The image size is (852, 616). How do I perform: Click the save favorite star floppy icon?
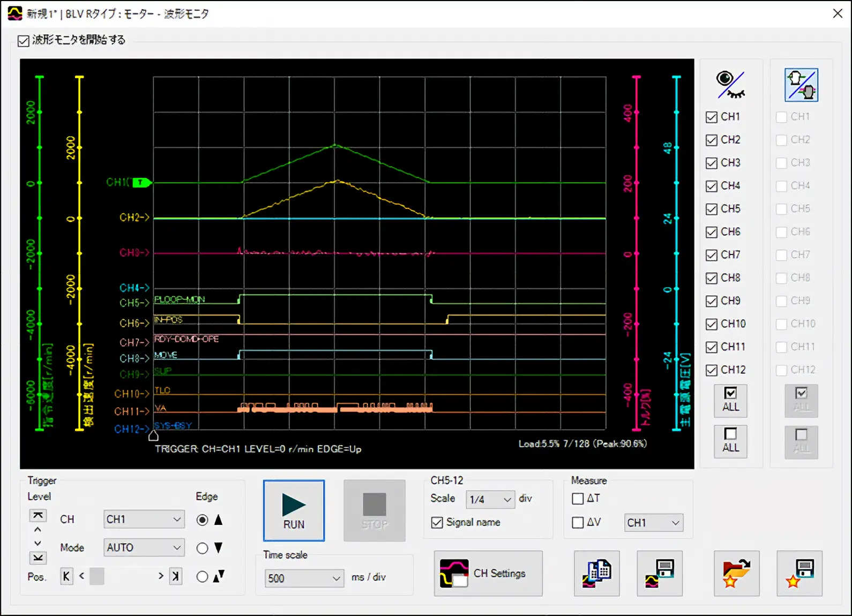(799, 573)
